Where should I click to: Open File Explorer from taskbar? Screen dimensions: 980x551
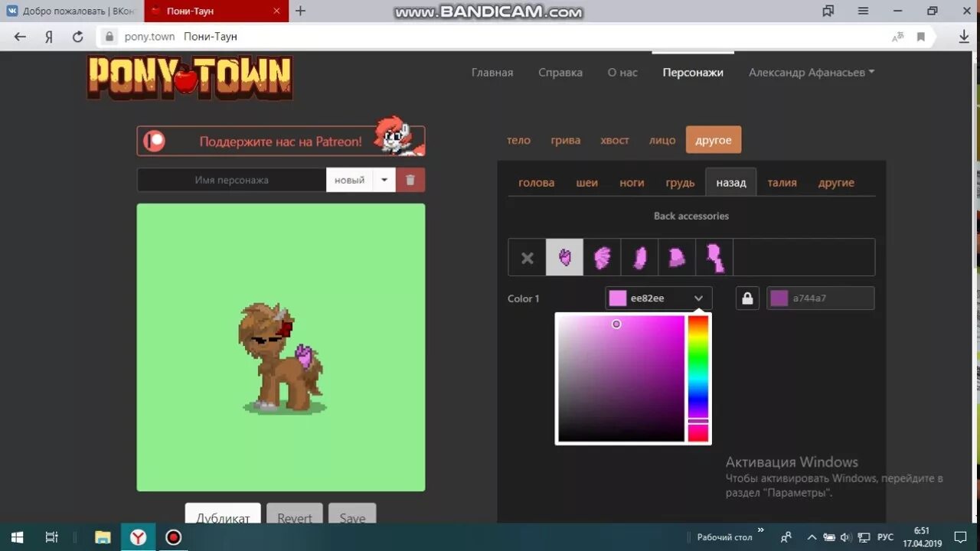103,537
